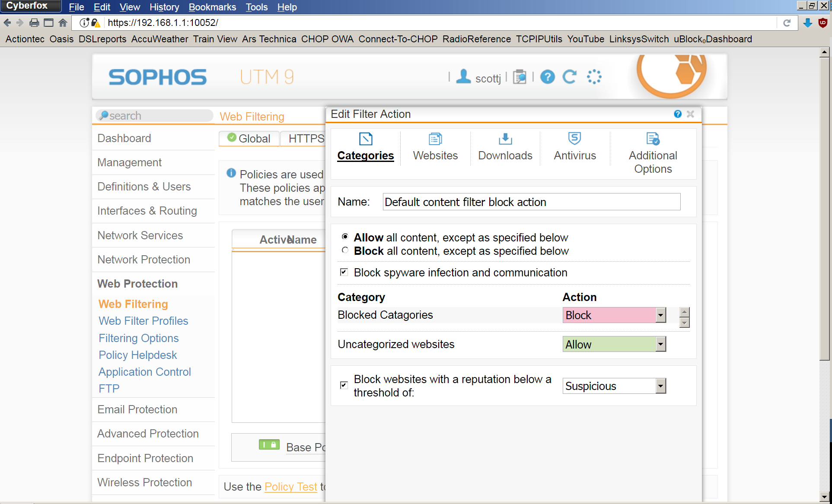Open the Ars Technica bookmark
Screen dimensions: 832x504
click(269, 39)
